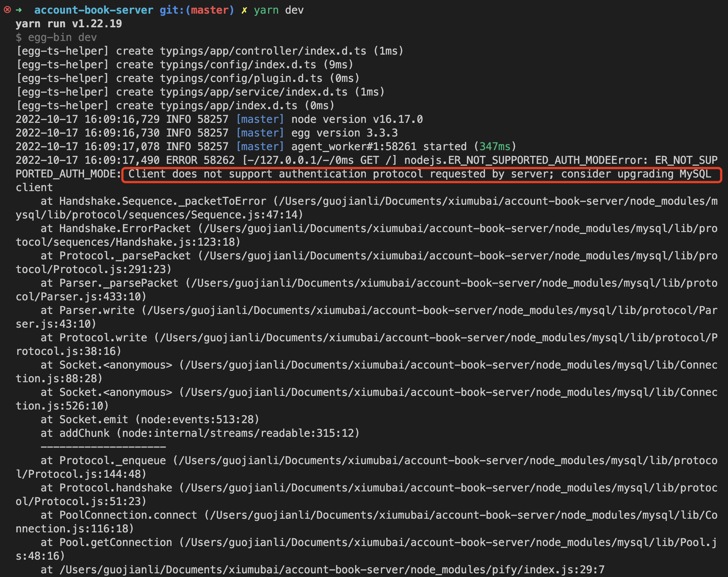Viewport: 728px width, 577px height.
Task: Open typings/app/controller/index.d.ts path link
Action: 263,51
